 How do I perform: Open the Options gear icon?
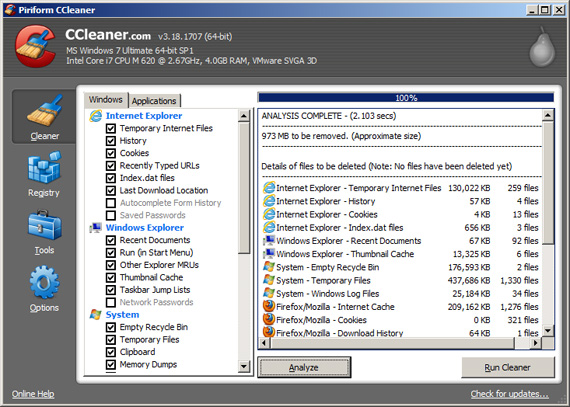pyautogui.click(x=44, y=282)
